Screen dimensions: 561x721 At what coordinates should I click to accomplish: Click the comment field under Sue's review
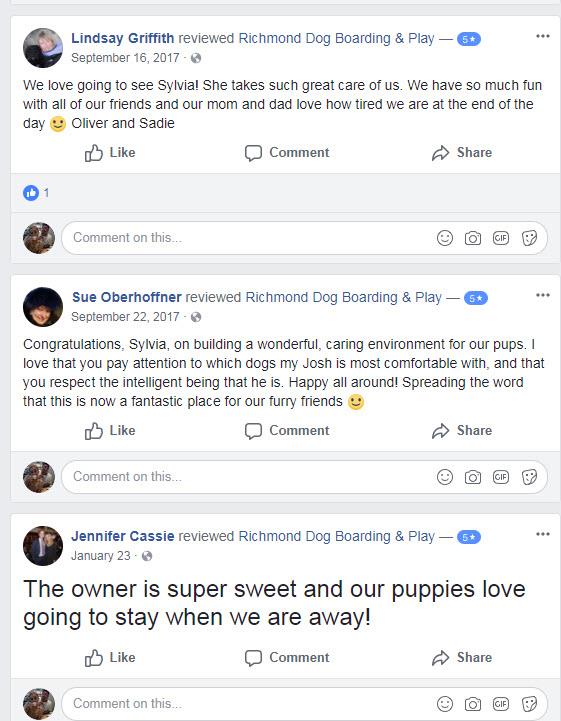pyautogui.click(x=248, y=477)
